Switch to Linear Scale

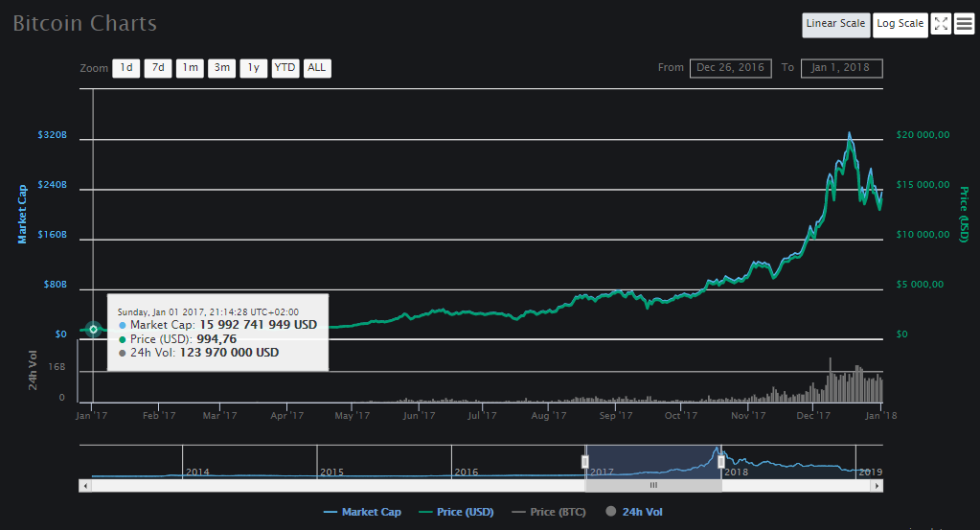(835, 24)
